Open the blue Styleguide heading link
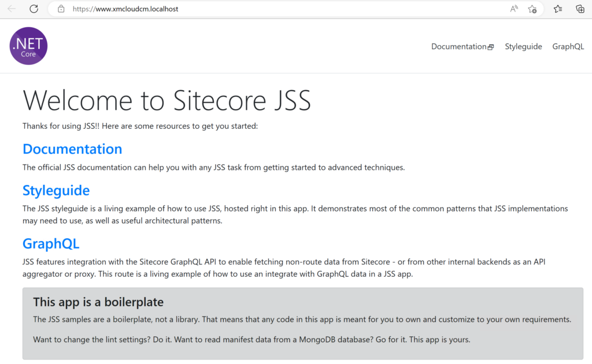Screen dimensions: 592x364 point(55,190)
